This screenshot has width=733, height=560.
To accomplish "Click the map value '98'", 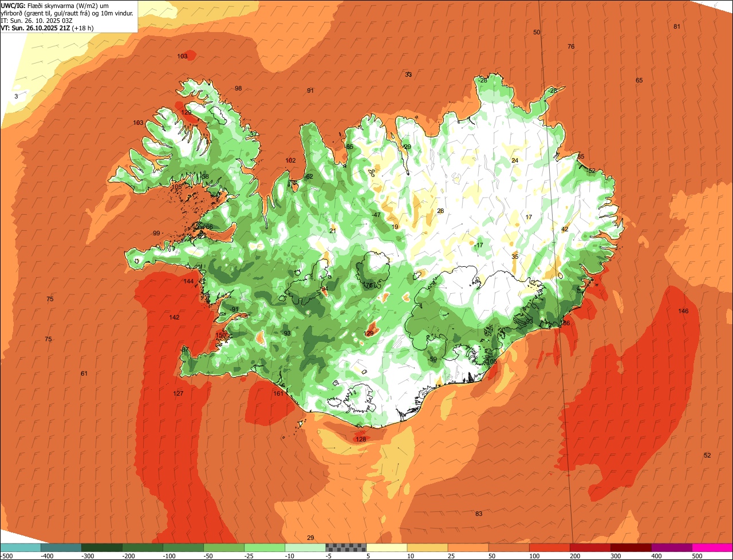I will pos(238,88).
